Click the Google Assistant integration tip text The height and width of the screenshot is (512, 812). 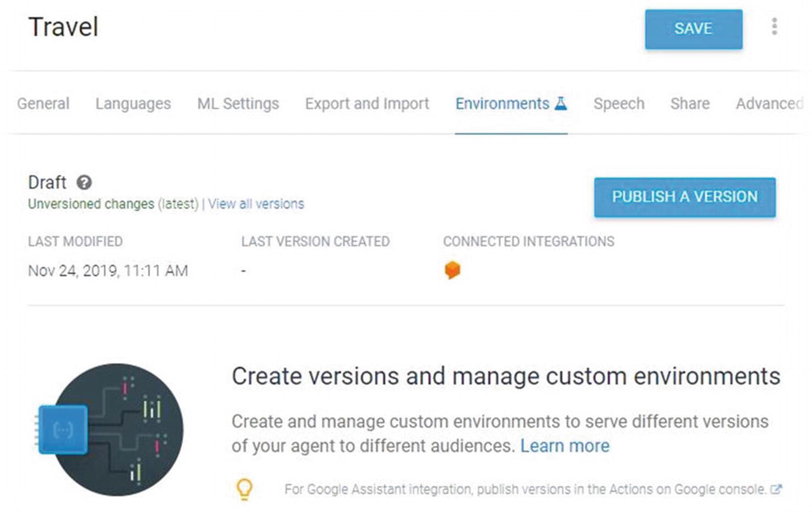(525, 489)
